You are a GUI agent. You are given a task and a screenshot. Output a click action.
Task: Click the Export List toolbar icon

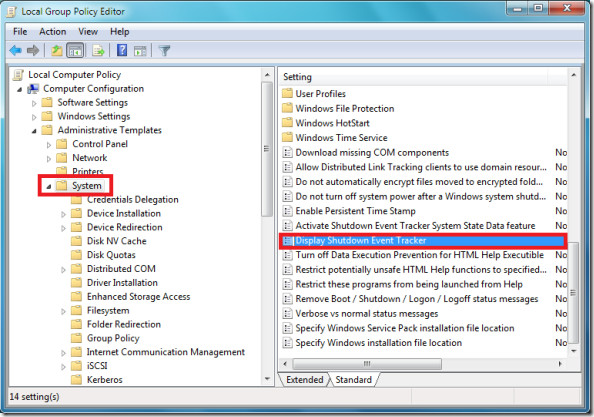(x=98, y=50)
